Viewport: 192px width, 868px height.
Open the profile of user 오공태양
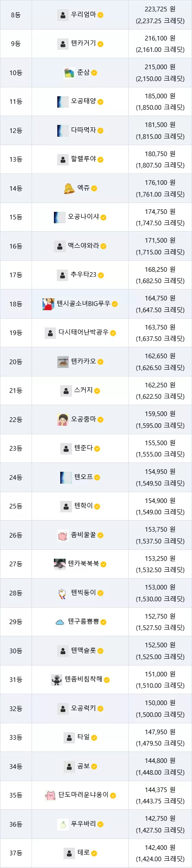(x=83, y=101)
